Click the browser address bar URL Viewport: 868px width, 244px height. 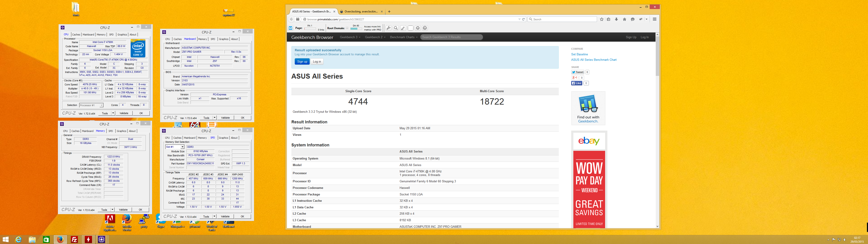335,19
